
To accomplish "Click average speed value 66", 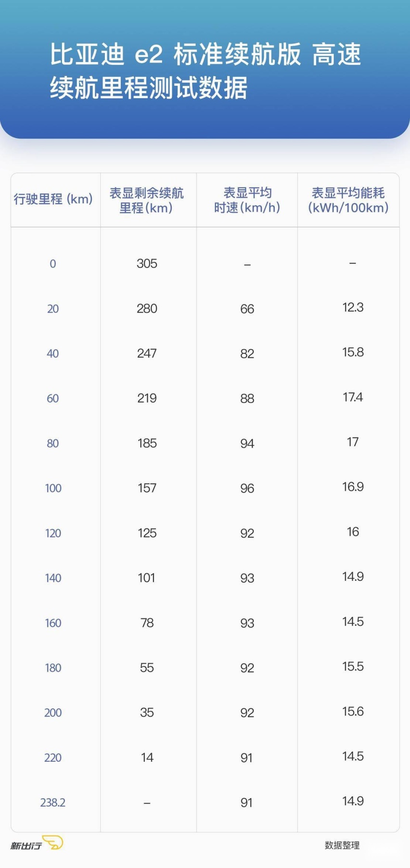I will point(247,309).
